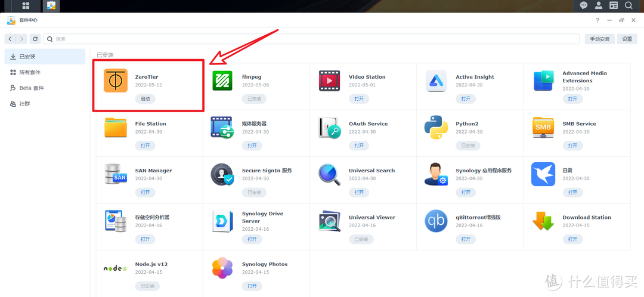Go back with the left arrow
644x297 pixels.
[x=10, y=39]
